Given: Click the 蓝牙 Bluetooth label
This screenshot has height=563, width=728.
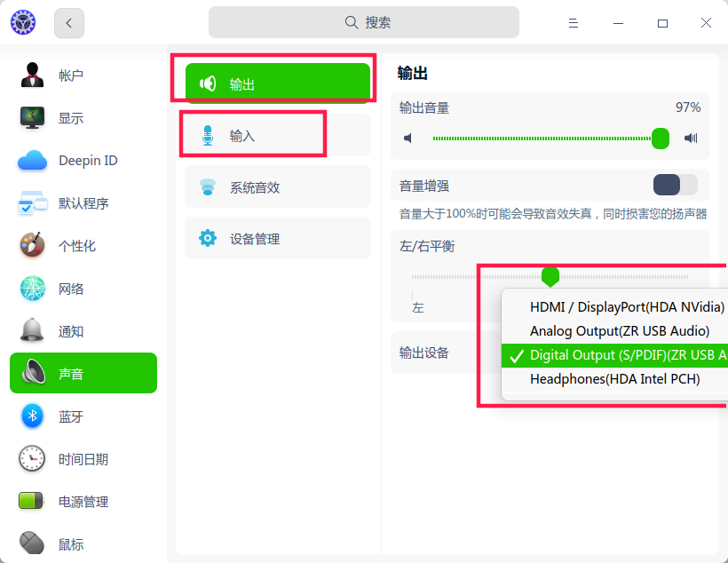Looking at the screenshot, I should [71, 416].
